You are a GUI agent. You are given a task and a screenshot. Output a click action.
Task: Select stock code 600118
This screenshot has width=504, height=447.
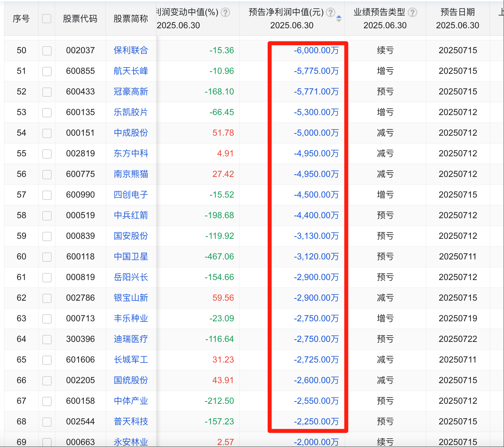[x=81, y=256]
